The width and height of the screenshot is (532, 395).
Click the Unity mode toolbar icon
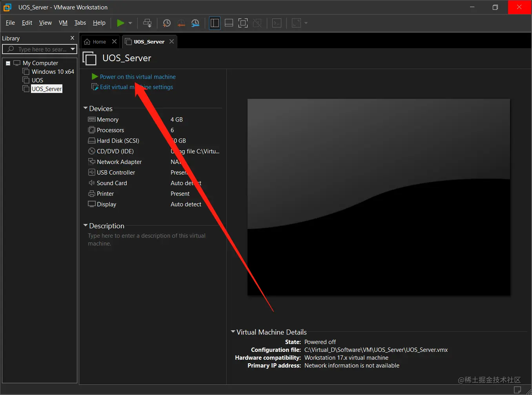point(257,23)
